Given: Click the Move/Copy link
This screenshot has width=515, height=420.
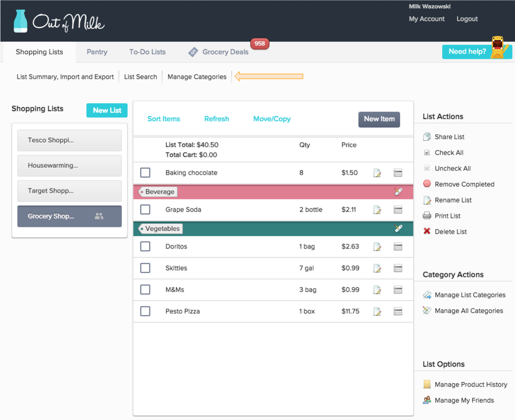Looking at the screenshot, I should (272, 119).
